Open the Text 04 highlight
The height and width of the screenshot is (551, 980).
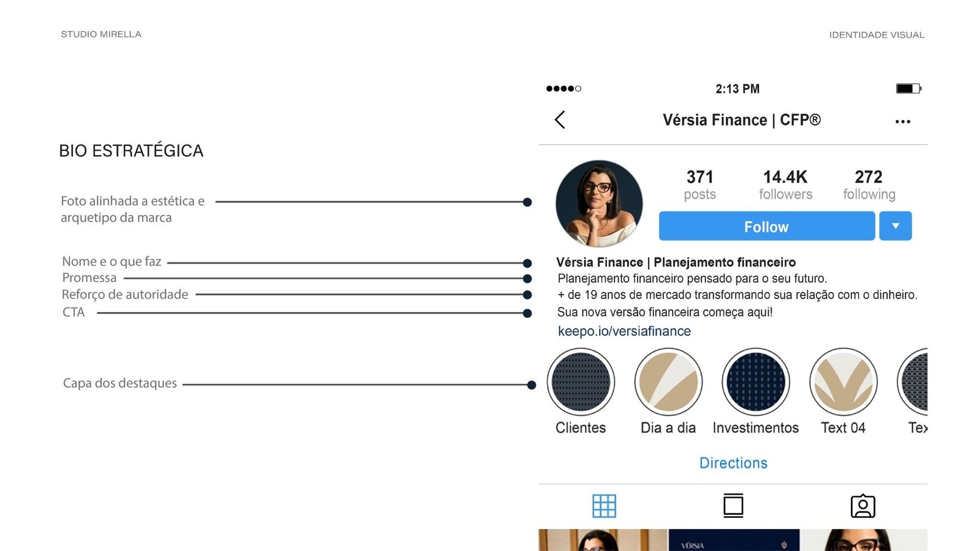click(843, 382)
